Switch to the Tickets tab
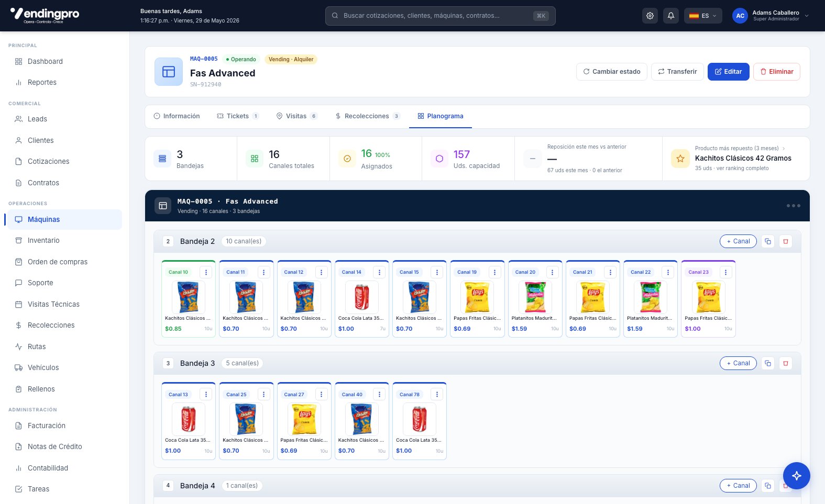The image size is (825, 504). point(238,116)
